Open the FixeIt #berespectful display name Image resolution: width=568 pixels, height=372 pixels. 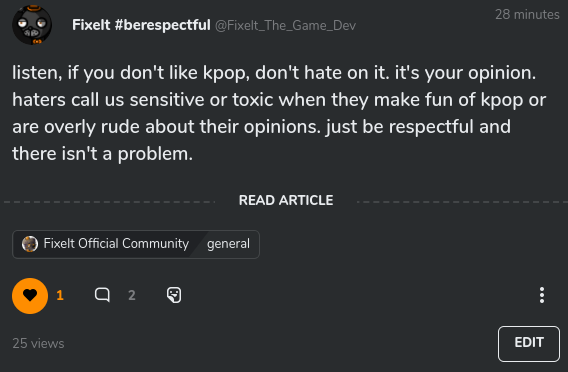pos(141,25)
